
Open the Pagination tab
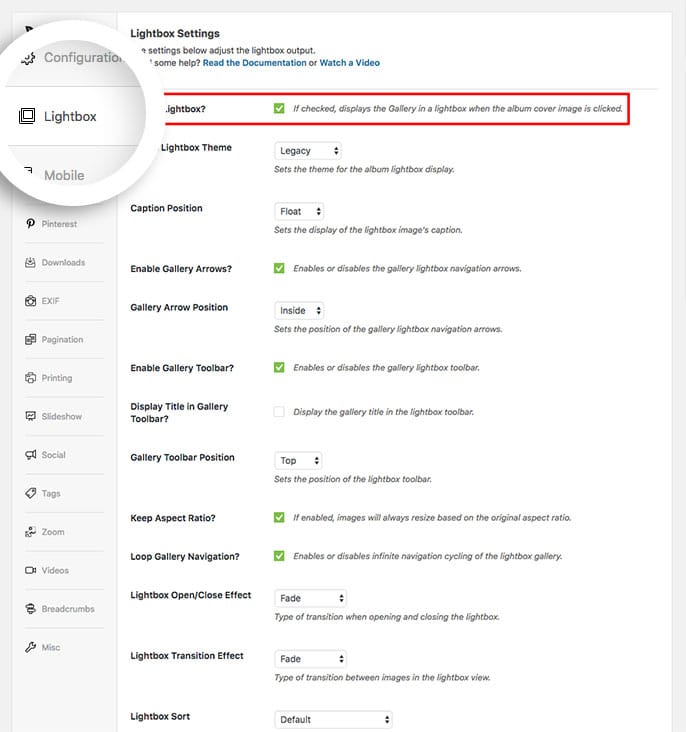coord(62,339)
